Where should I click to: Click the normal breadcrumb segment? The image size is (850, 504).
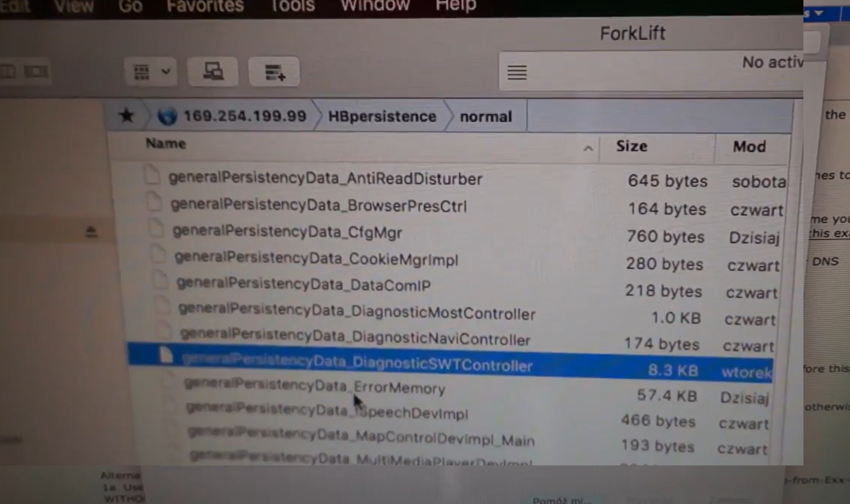coord(486,117)
